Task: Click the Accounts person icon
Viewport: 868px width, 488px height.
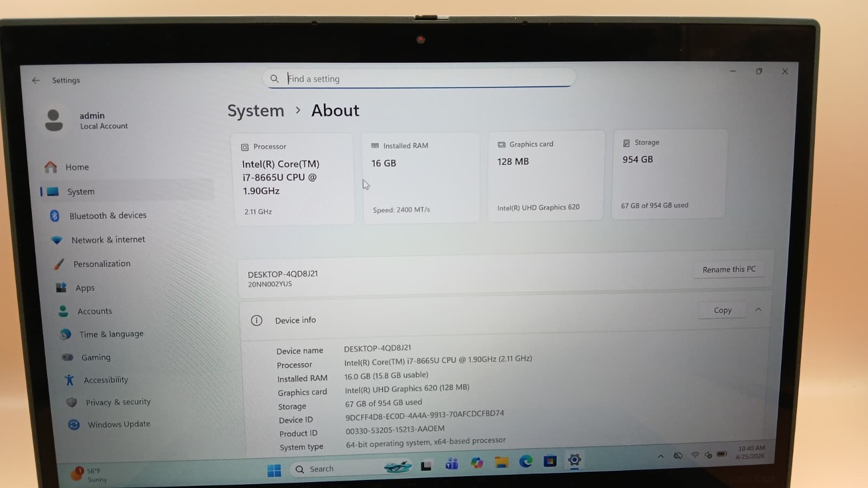Action: point(63,311)
